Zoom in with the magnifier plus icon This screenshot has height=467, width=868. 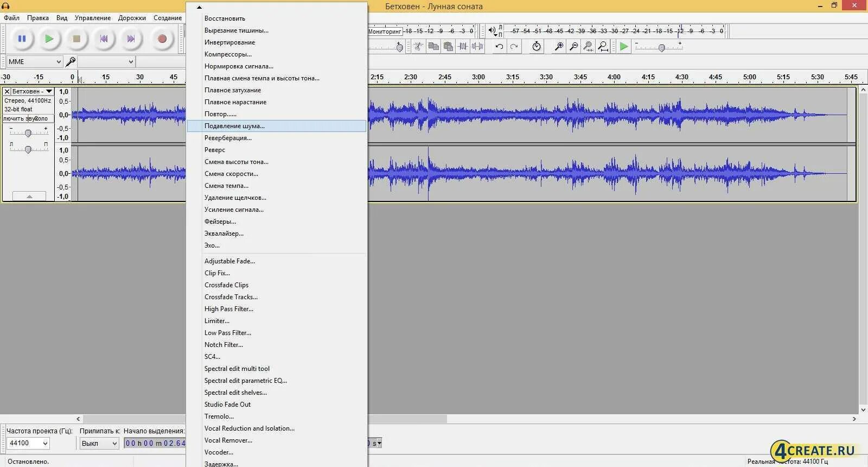(x=559, y=47)
